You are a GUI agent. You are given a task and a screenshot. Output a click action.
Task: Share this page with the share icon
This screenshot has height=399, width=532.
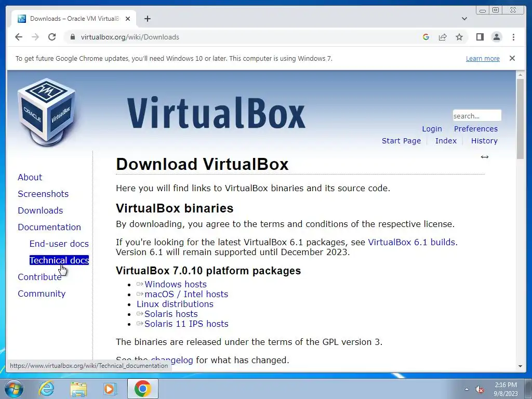click(x=443, y=37)
